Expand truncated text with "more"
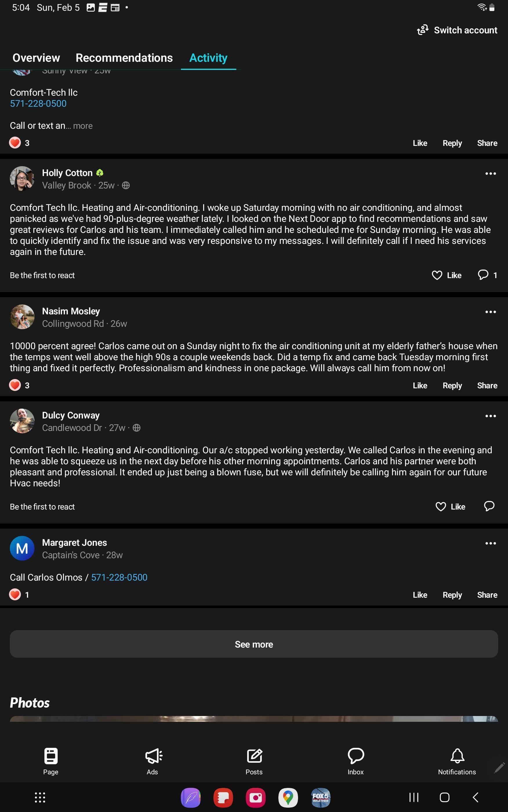 pos(83,126)
